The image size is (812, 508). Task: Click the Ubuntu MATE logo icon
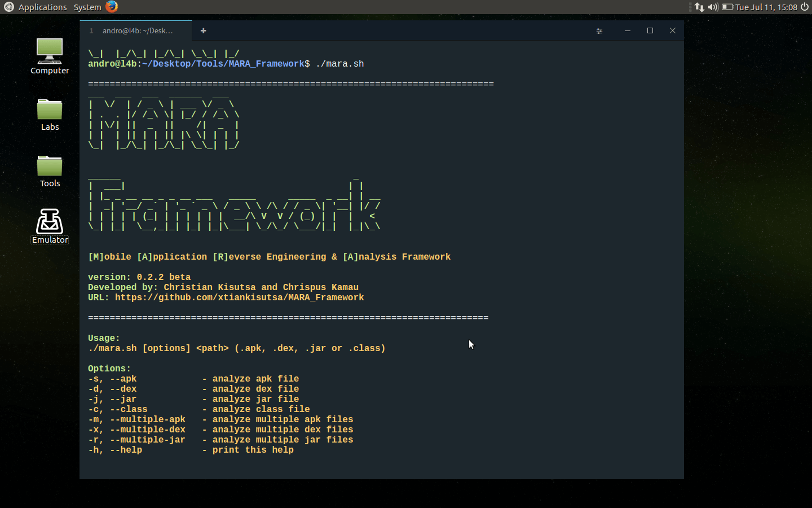tap(9, 7)
